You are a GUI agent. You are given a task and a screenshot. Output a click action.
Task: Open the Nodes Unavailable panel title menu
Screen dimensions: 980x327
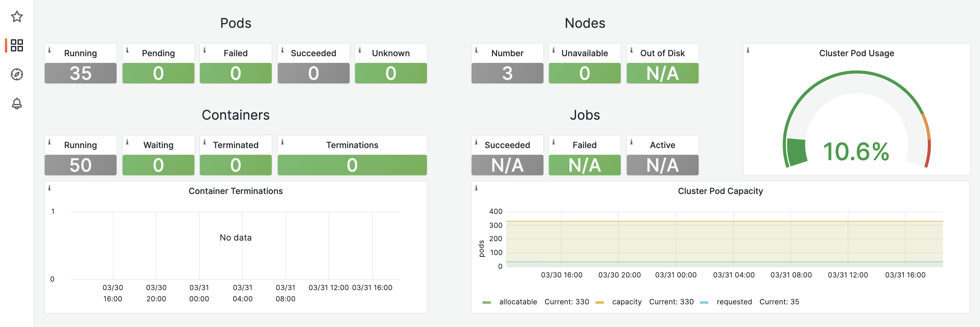[585, 53]
